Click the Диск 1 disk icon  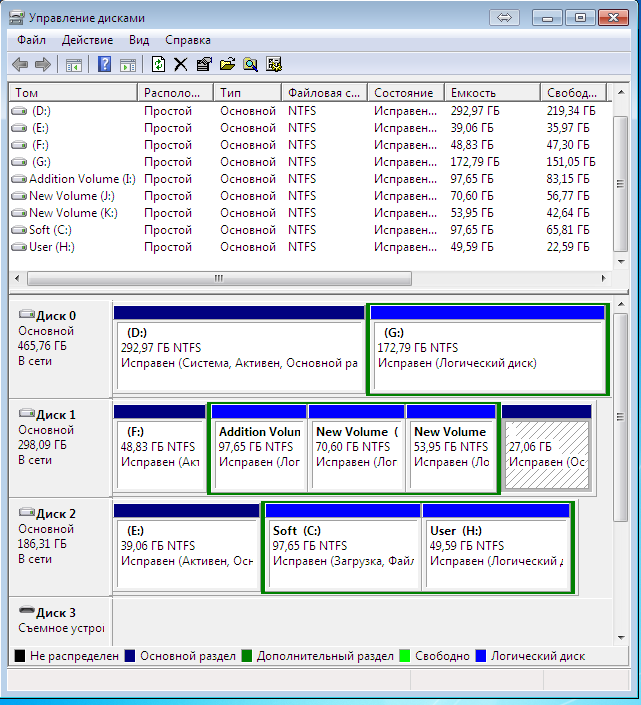coord(27,413)
